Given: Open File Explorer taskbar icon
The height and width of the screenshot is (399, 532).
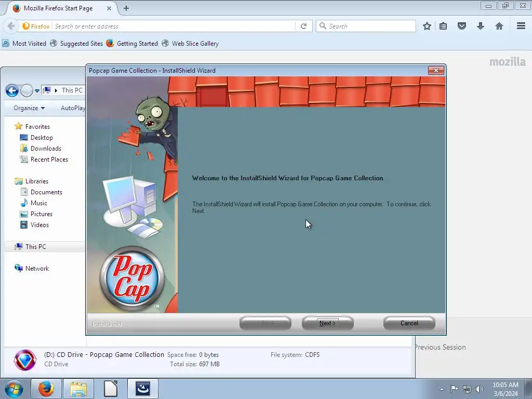Looking at the screenshot, I should point(78,389).
